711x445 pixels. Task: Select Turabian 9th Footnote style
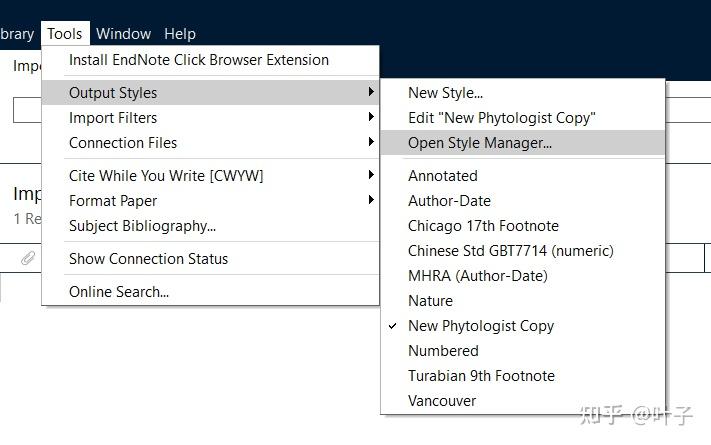click(x=523, y=376)
